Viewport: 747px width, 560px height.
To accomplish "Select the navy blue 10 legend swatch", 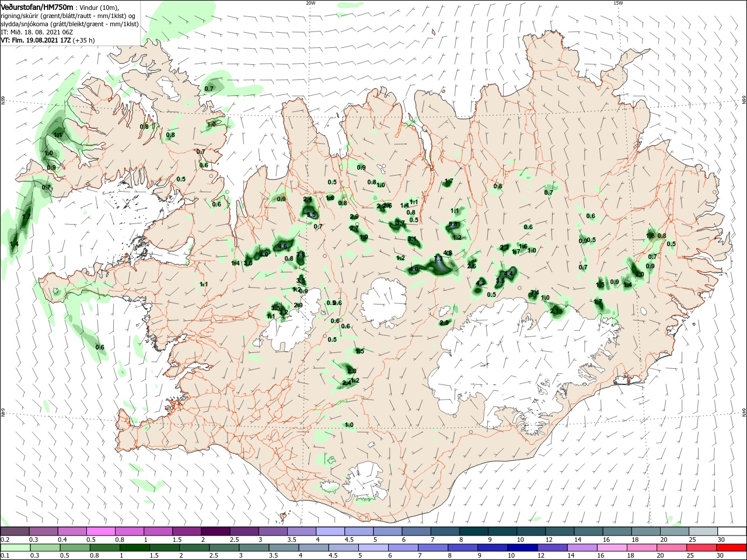I will coord(522,548).
